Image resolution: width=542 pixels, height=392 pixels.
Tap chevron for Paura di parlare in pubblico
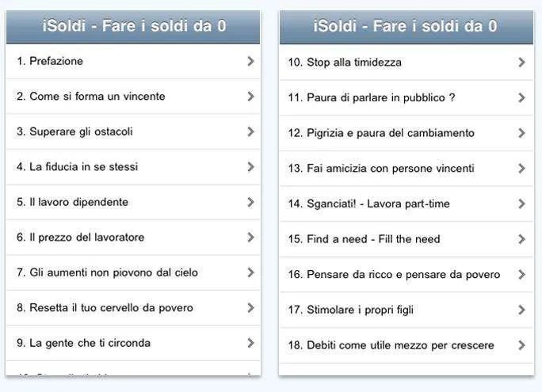click(x=521, y=97)
